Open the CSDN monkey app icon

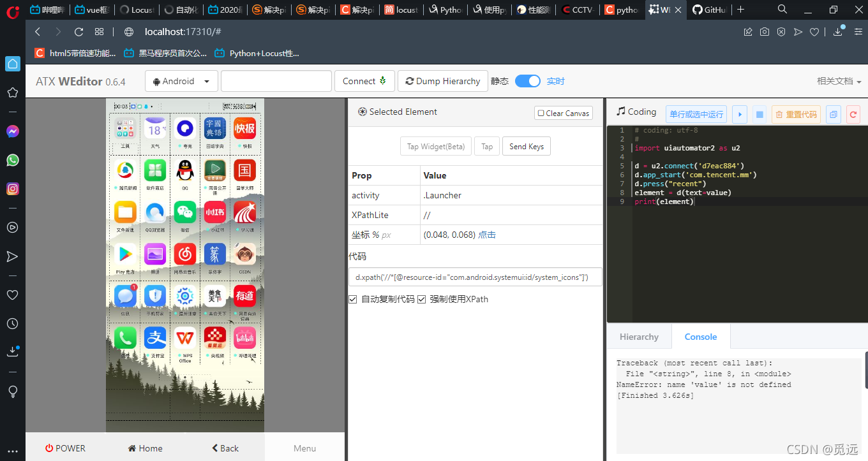point(245,254)
